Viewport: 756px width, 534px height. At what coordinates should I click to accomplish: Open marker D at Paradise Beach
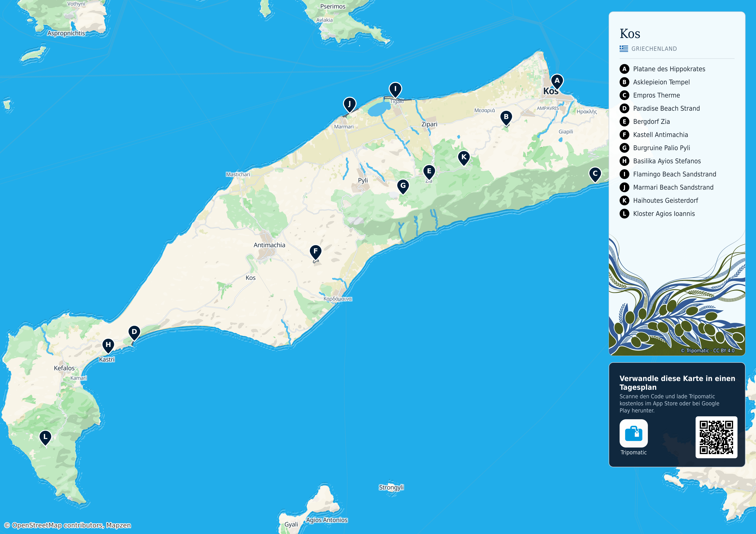coord(134,332)
